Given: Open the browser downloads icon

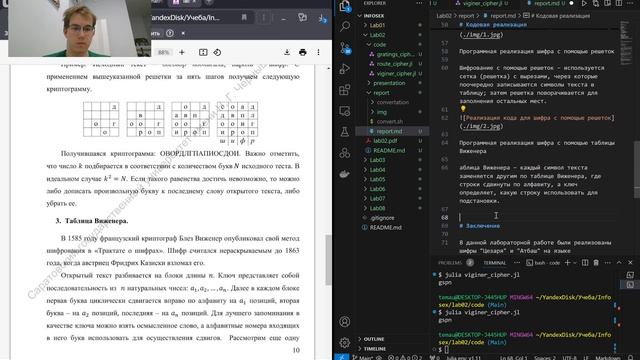Looking at the screenshot, I should coord(322,18).
